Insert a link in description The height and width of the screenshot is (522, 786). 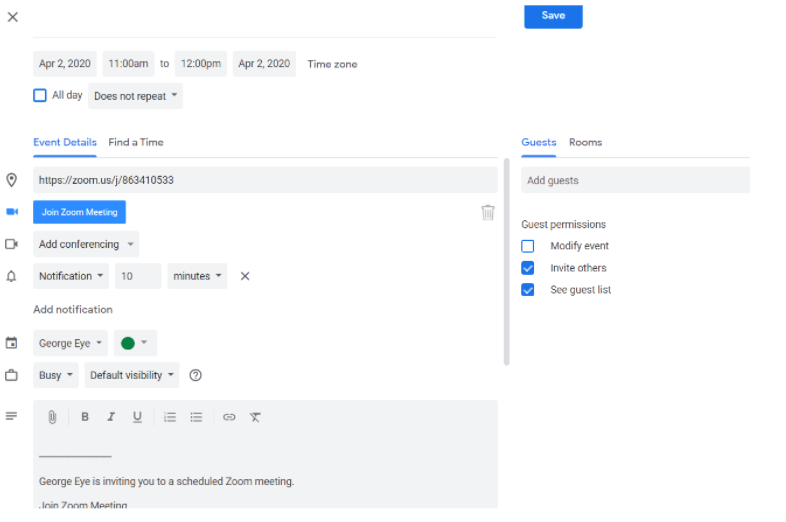[229, 417]
